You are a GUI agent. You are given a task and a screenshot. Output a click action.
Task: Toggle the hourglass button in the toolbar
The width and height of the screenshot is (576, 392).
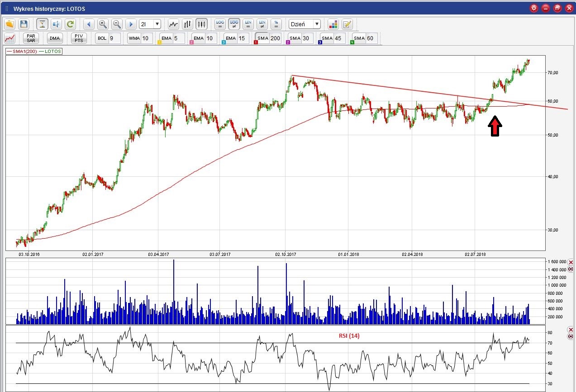point(42,24)
